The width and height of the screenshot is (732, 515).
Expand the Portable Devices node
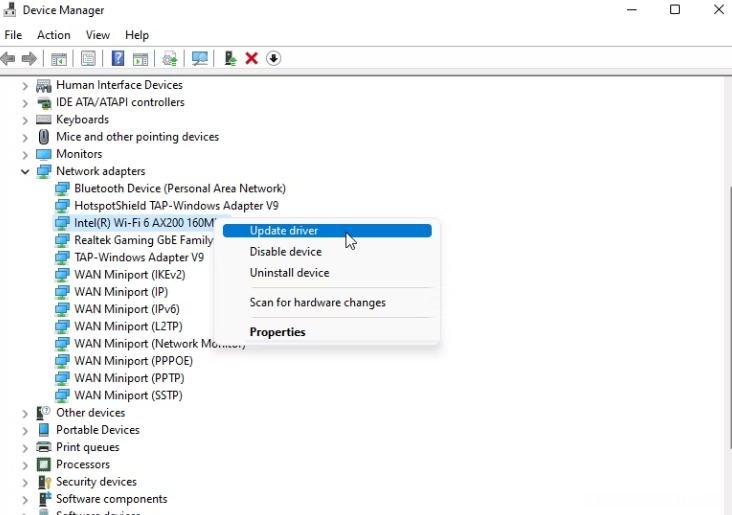point(25,430)
